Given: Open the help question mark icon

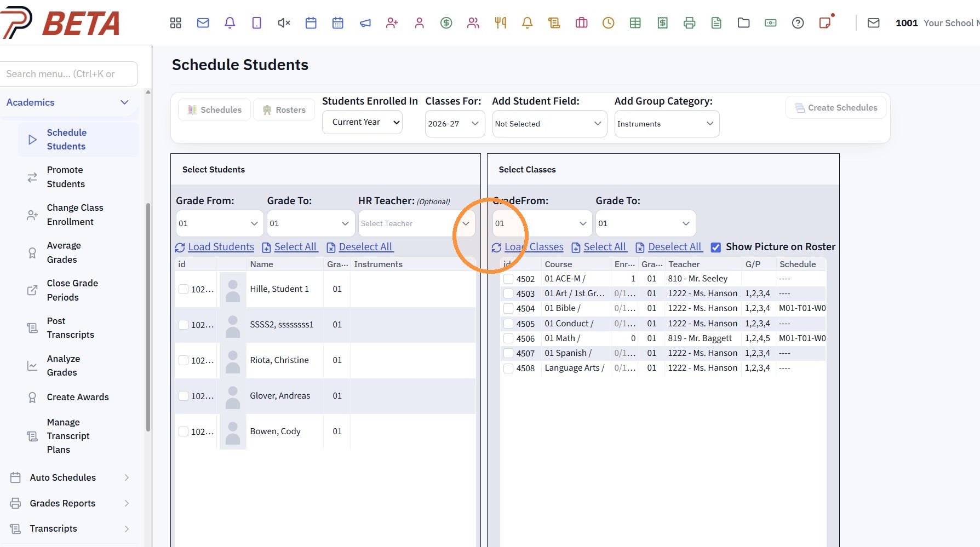Looking at the screenshot, I should (798, 23).
